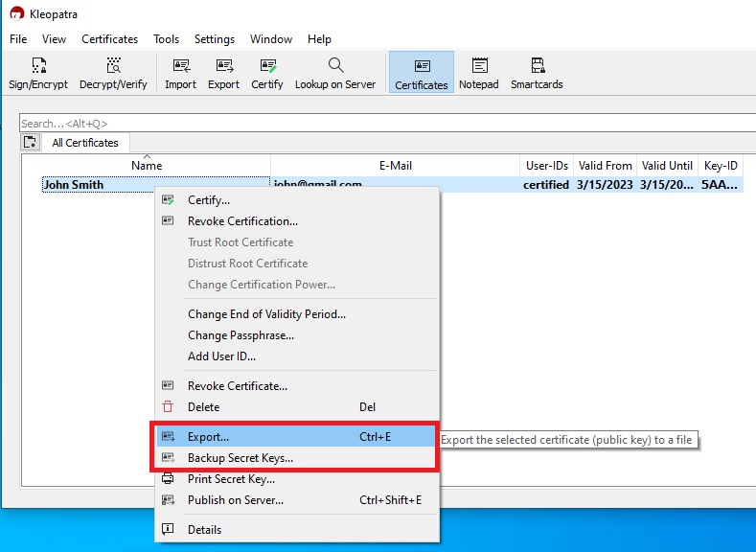Open the Settings menu
Image resolution: width=756 pixels, height=552 pixels.
[215, 39]
